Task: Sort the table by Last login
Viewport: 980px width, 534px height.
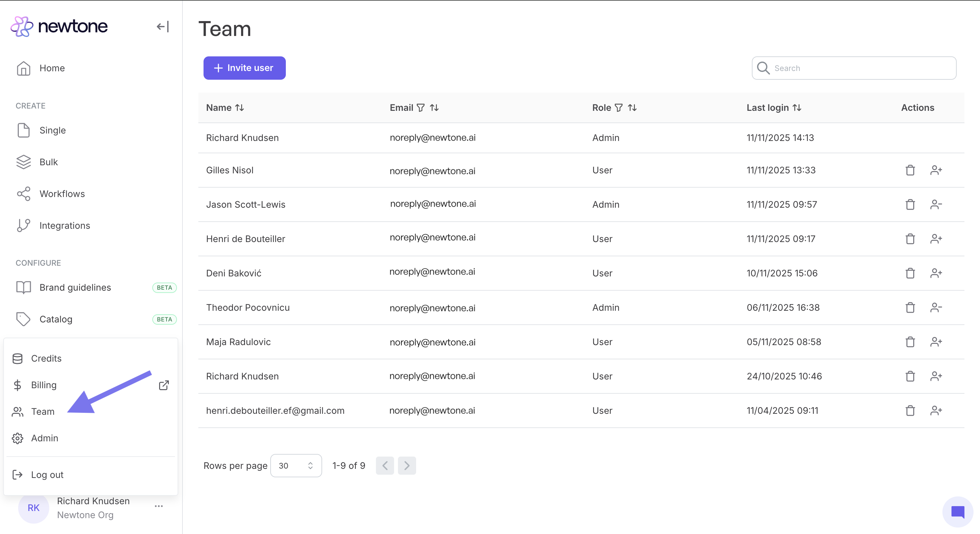Action: click(797, 108)
